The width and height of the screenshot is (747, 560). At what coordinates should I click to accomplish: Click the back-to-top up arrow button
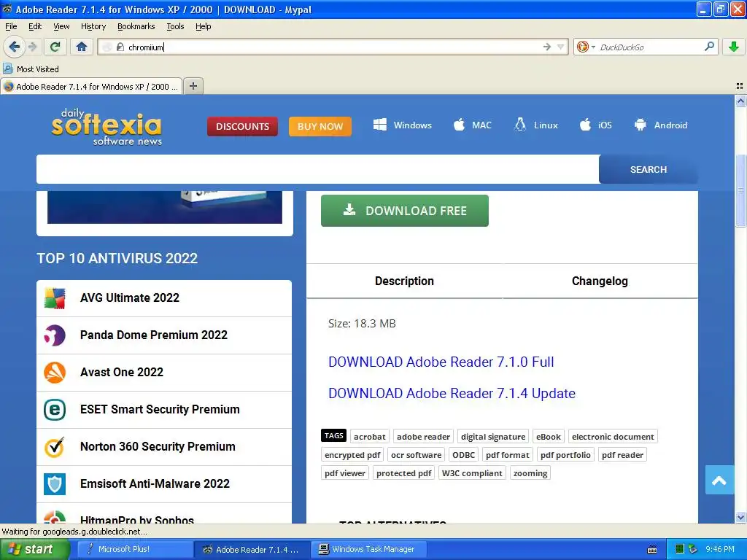click(719, 480)
